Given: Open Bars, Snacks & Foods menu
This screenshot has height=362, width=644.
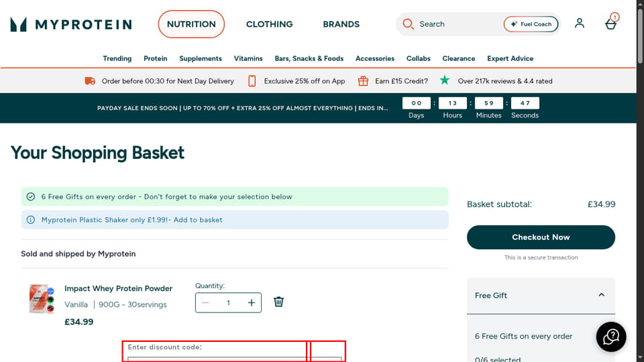Looking at the screenshot, I should [309, 58].
